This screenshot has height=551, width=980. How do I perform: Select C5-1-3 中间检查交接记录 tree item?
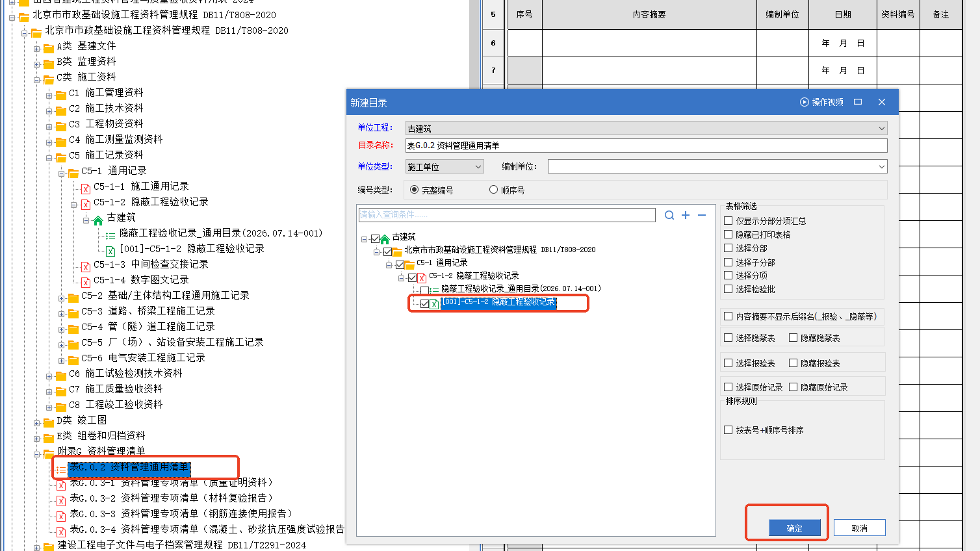(151, 264)
